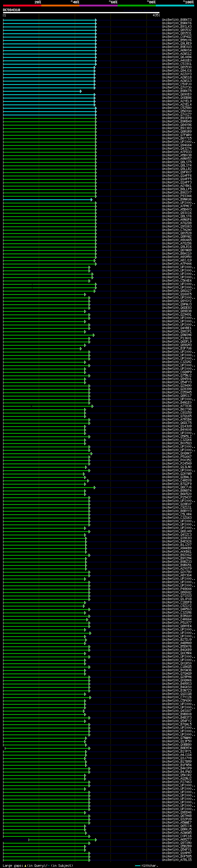Select hit label UniRef100_B8EMT4

pos(176,748)
